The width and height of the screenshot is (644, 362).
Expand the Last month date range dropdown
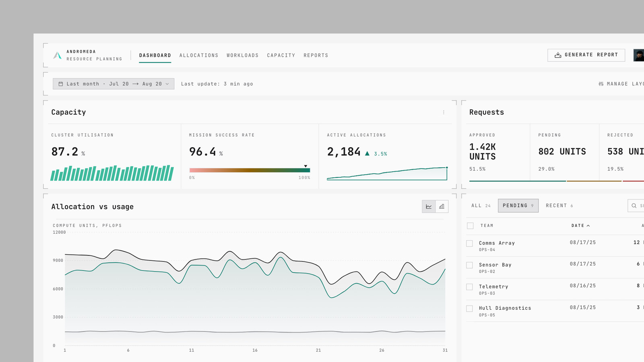(x=114, y=84)
